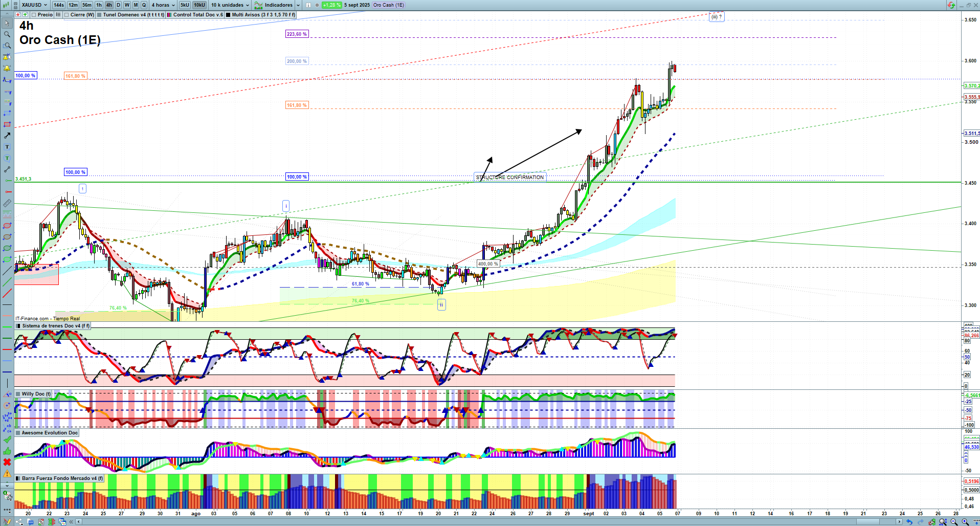980x526 pixels.
Task: Select the arrow cursor tool
Action: tap(7, 23)
